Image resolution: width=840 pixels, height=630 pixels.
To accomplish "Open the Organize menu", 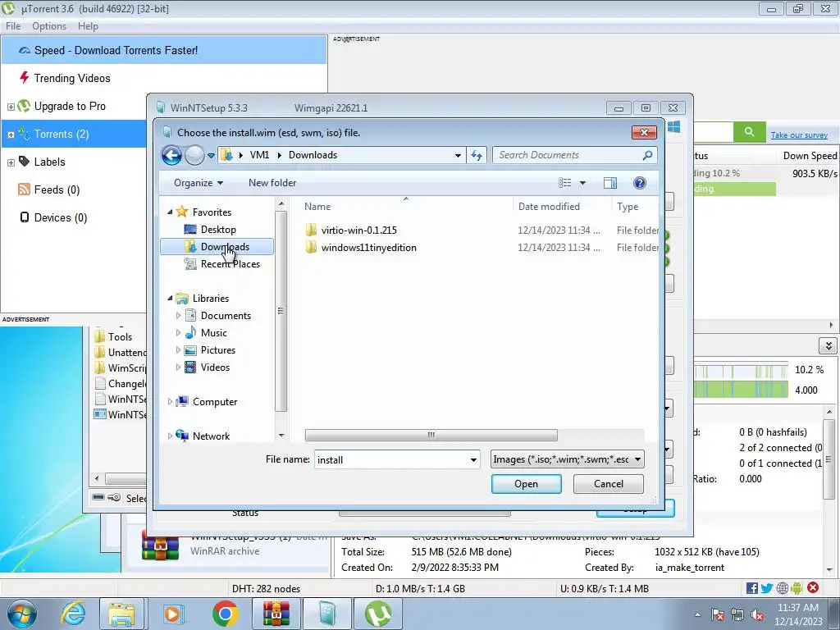I will [x=199, y=183].
